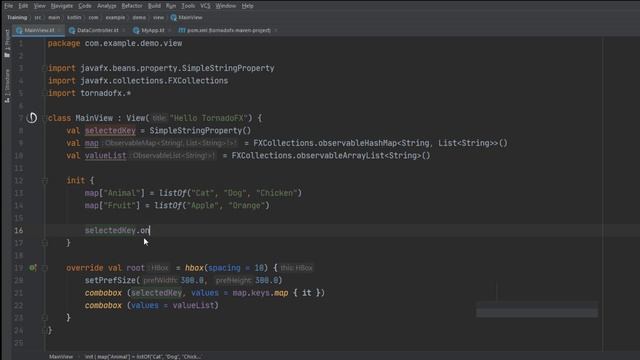Collapse the override val root fold marker
This screenshot has height=360, width=640.
click(x=44, y=268)
